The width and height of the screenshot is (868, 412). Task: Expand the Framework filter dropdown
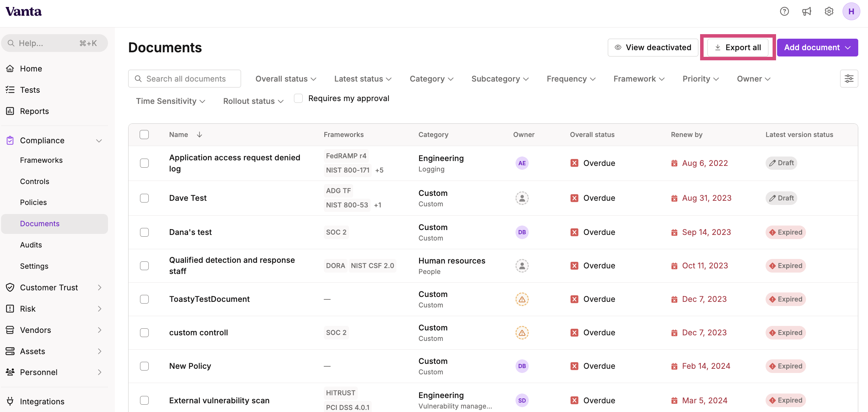coord(639,79)
